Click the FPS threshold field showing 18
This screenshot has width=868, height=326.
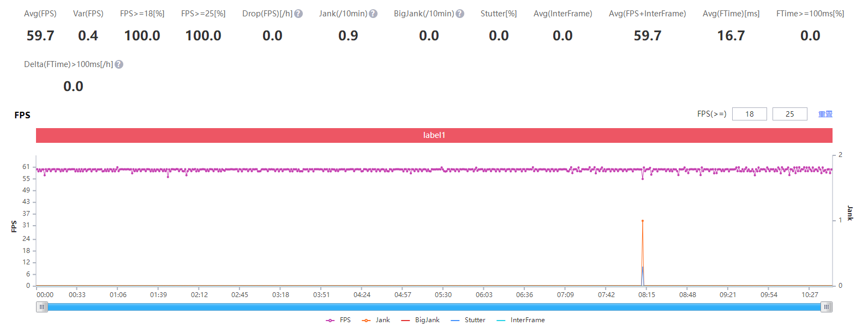click(749, 114)
